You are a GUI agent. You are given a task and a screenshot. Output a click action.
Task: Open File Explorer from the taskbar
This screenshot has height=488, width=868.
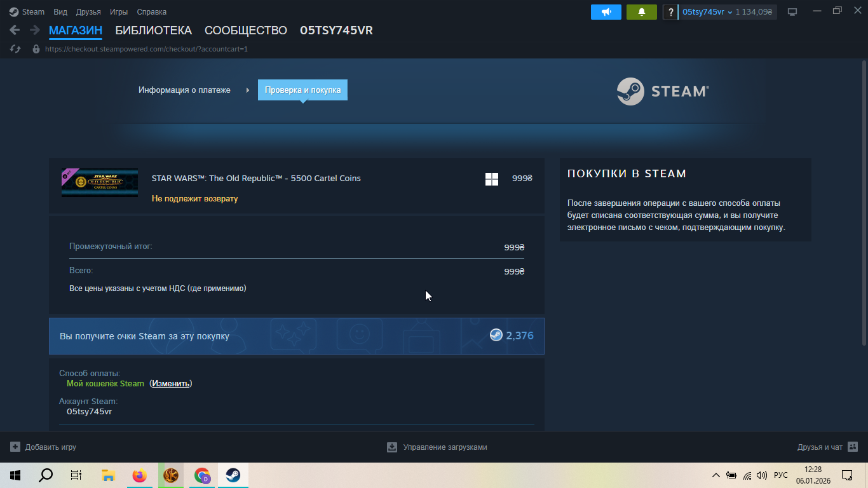[108, 475]
